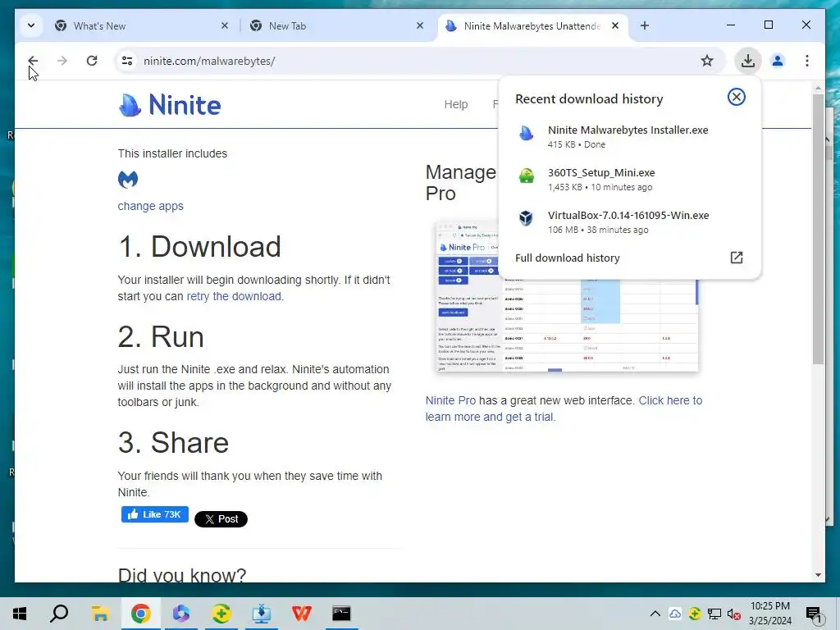Click the VirtualBox file icon
This screenshot has width=840, height=630.
[x=526, y=218]
